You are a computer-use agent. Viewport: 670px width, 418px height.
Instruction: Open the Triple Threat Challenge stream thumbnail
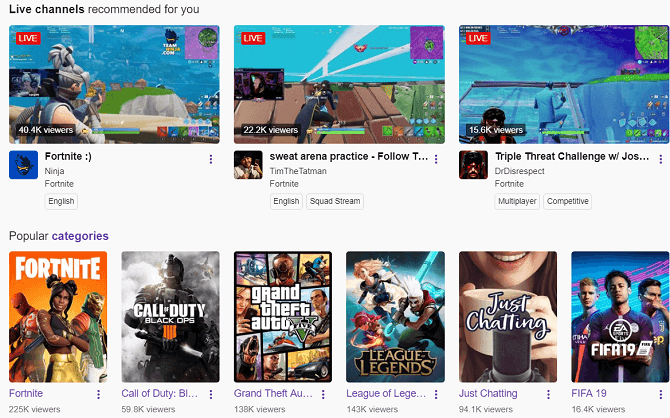click(x=564, y=84)
